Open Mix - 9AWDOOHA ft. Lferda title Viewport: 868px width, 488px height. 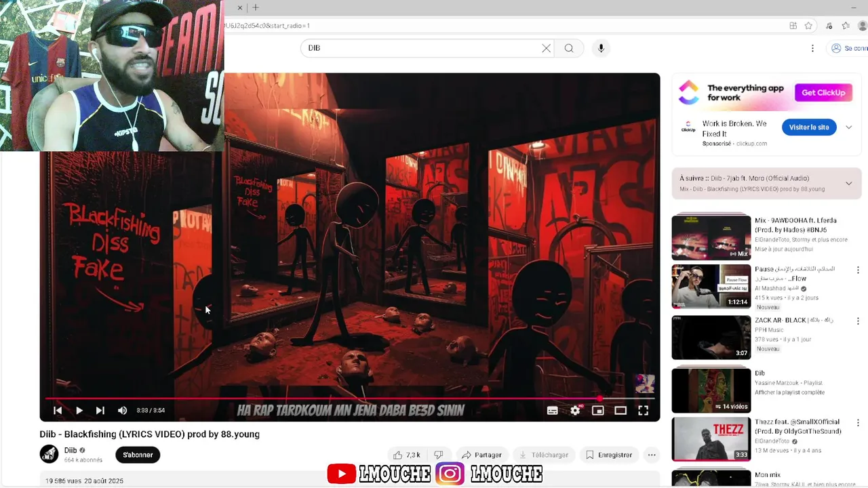coord(795,225)
